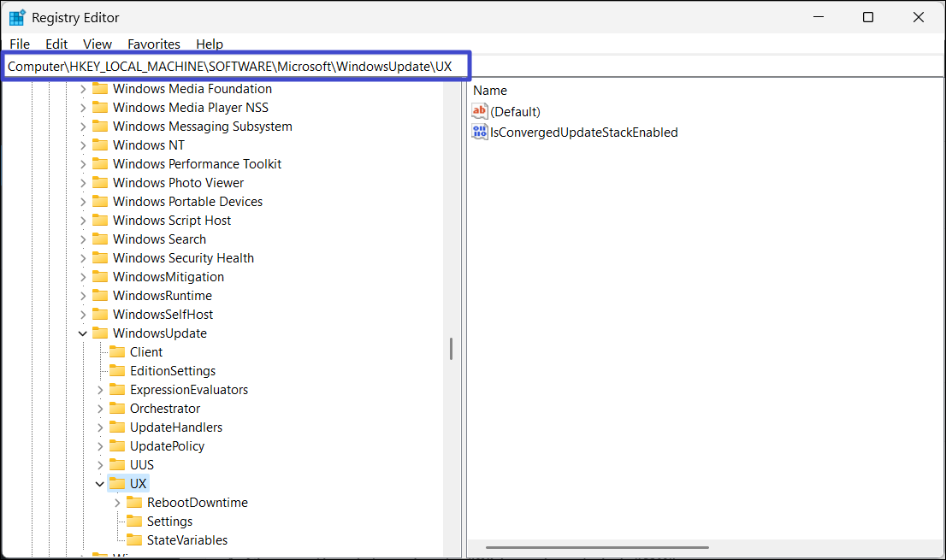Click the Name column header

pos(490,91)
